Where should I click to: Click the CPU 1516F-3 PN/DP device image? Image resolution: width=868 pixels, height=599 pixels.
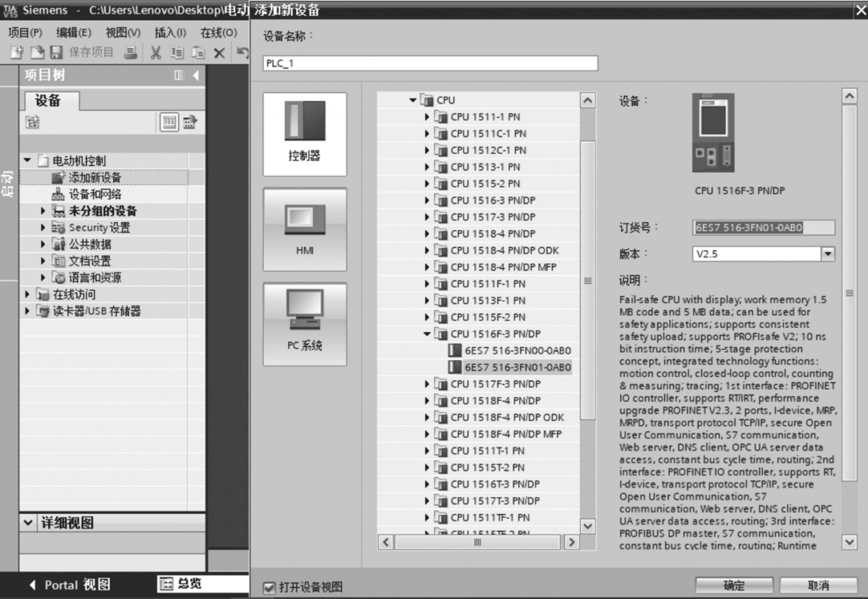pyautogui.click(x=713, y=132)
